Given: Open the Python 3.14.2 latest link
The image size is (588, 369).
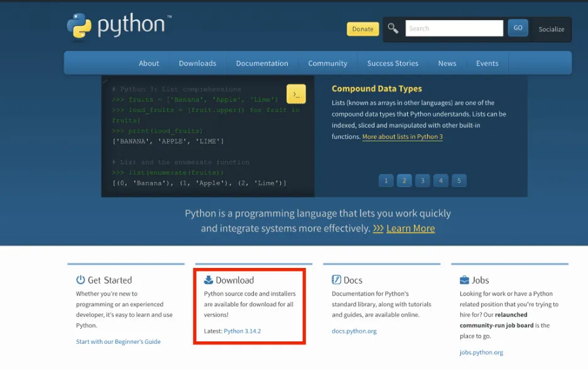Looking at the screenshot, I should [242, 331].
